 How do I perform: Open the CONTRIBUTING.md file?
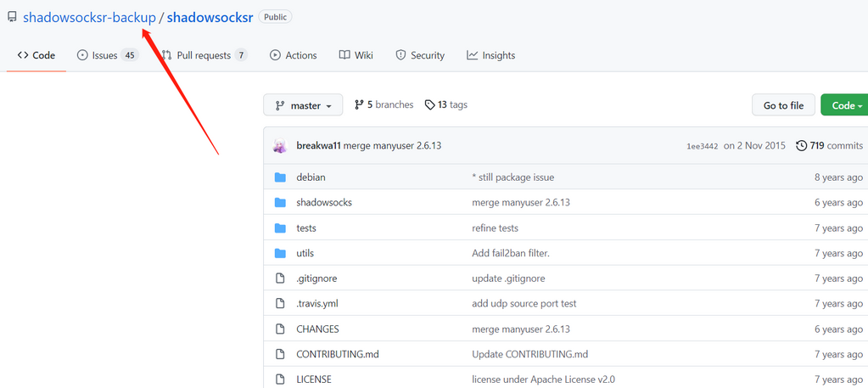(338, 354)
